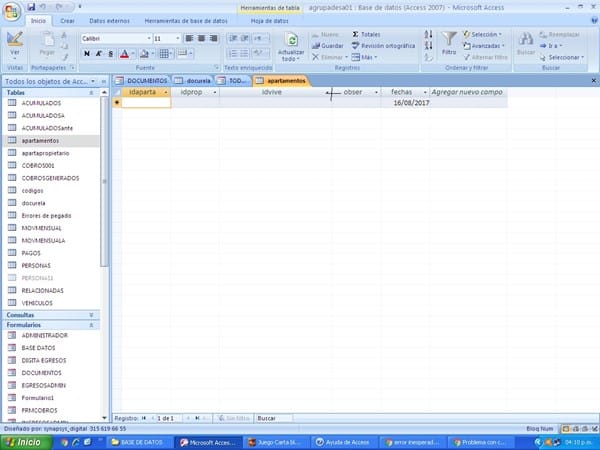The image size is (600, 450).
Task: Open the COBROSGENERADOS table
Action: 50,178
